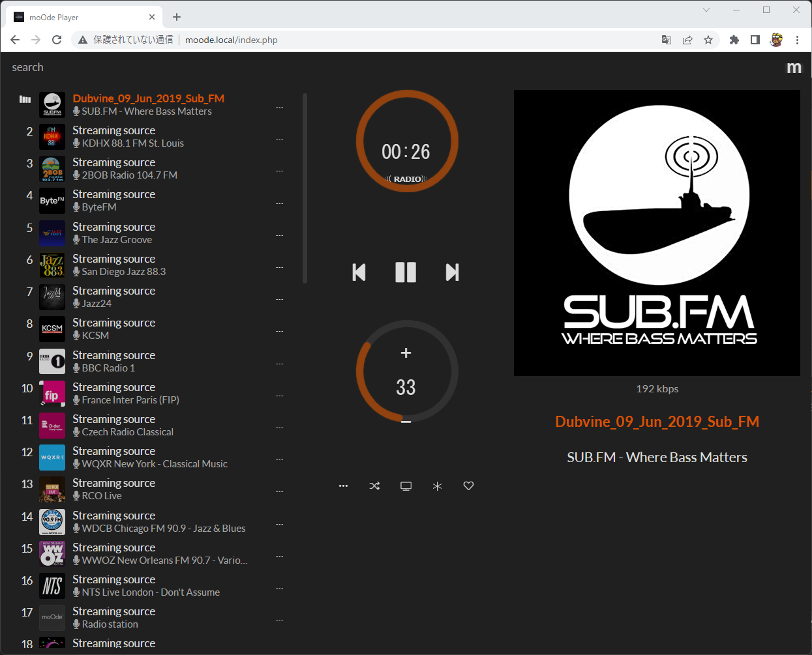Toggle the asterisk consume icon

tap(437, 486)
